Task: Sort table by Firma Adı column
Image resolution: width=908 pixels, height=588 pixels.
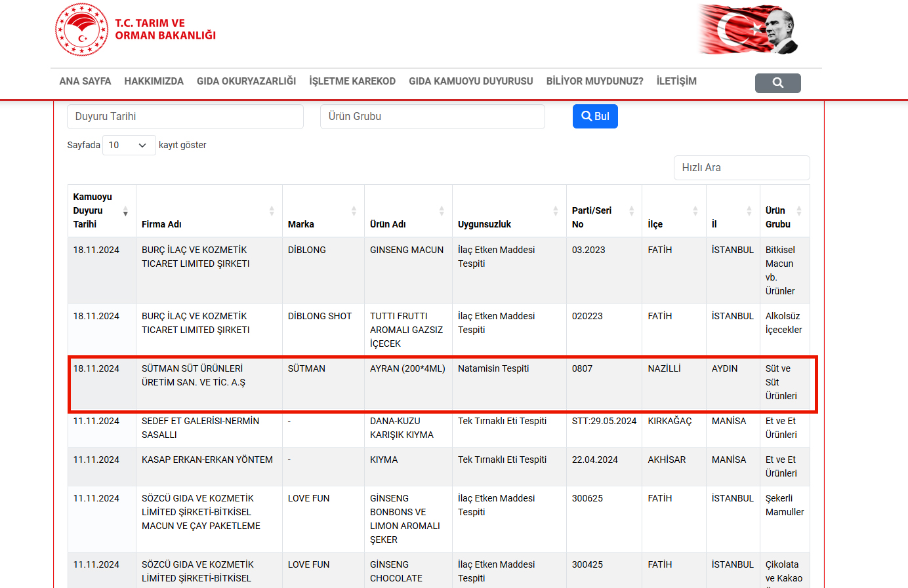Action: point(209,210)
